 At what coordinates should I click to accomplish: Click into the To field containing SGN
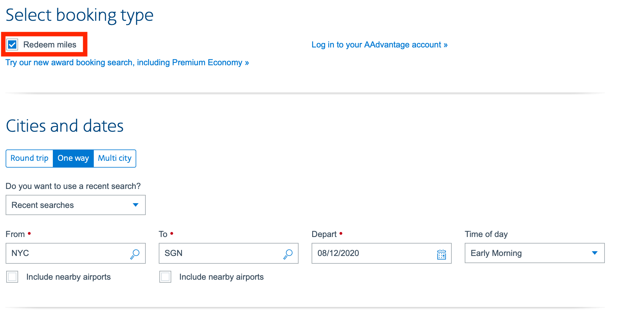[229, 253]
